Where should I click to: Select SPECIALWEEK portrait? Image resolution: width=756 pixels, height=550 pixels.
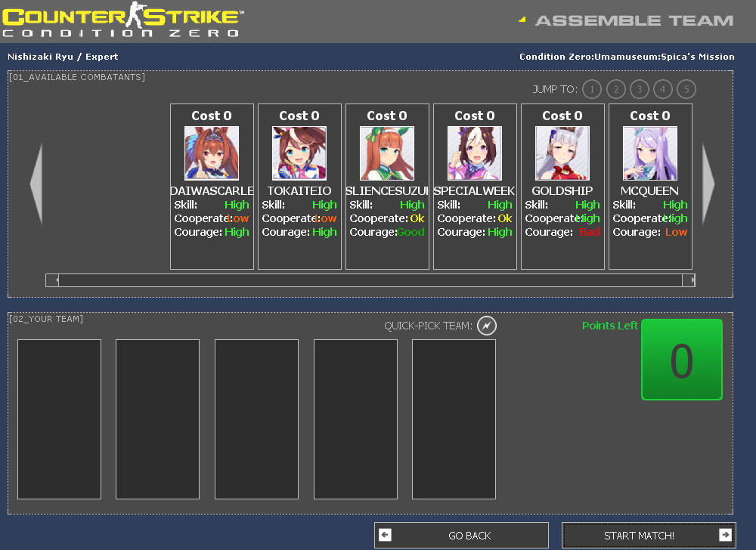coord(475,153)
